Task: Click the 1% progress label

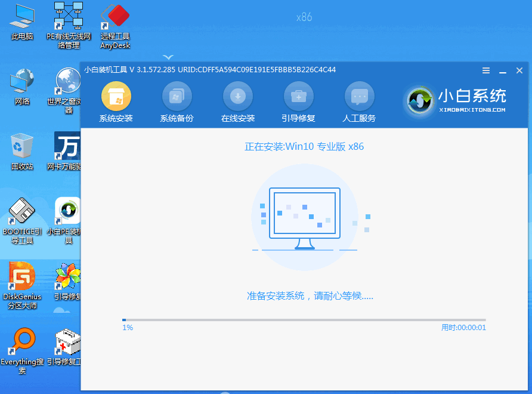Action: click(128, 327)
